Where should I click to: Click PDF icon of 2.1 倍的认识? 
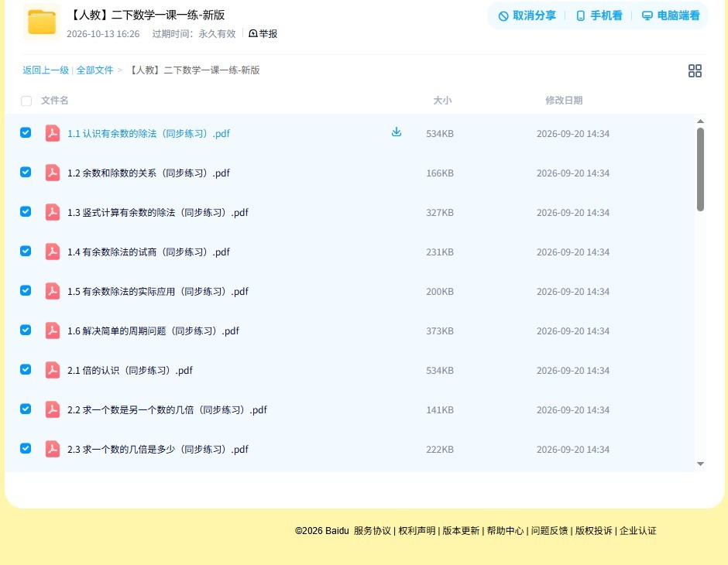click(52, 370)
